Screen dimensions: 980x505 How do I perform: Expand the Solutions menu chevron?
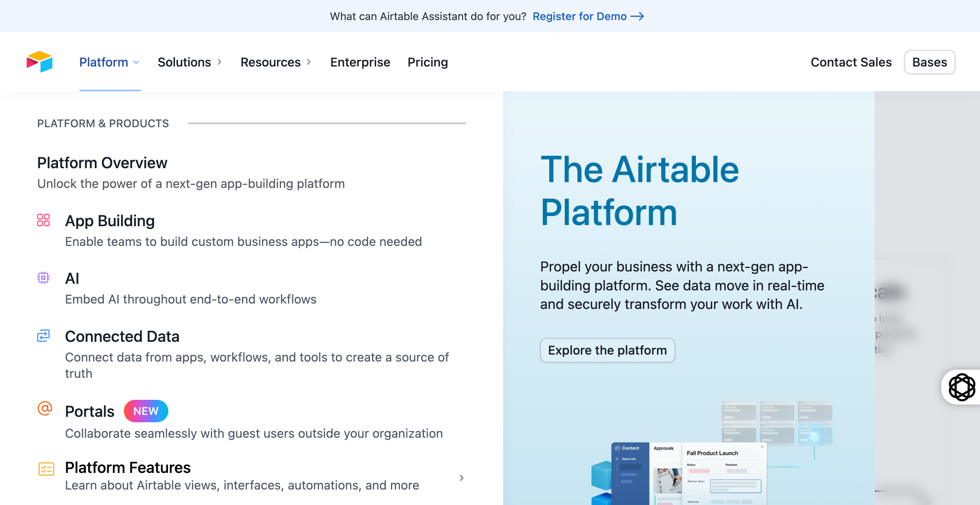219,62
